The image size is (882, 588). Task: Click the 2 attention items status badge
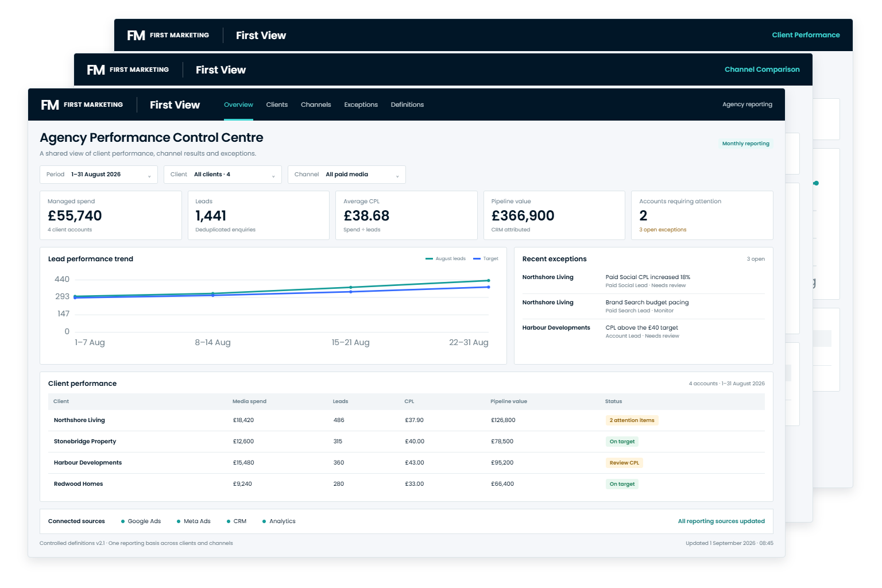click(x=632, y=420)
